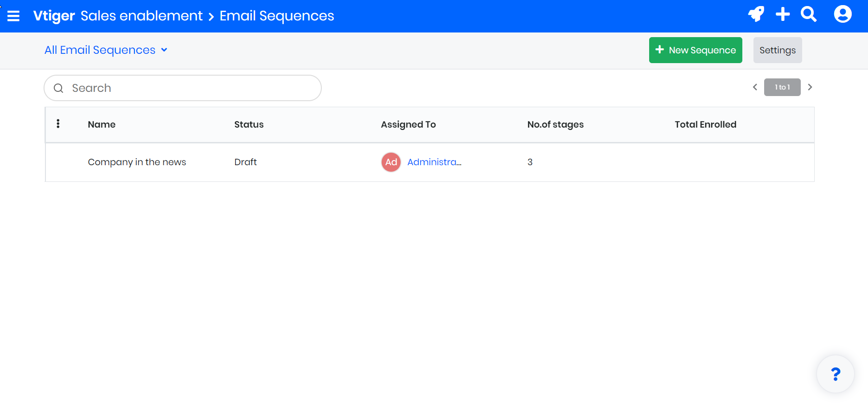868x406 pixels.
Task: Open the user profile icon
Action: click(x=842, y=14)
